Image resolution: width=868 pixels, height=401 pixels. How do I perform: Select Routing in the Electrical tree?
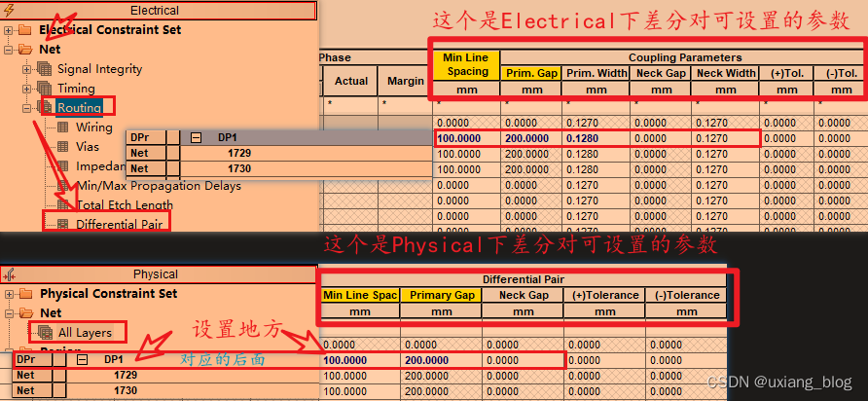(80, 108)
